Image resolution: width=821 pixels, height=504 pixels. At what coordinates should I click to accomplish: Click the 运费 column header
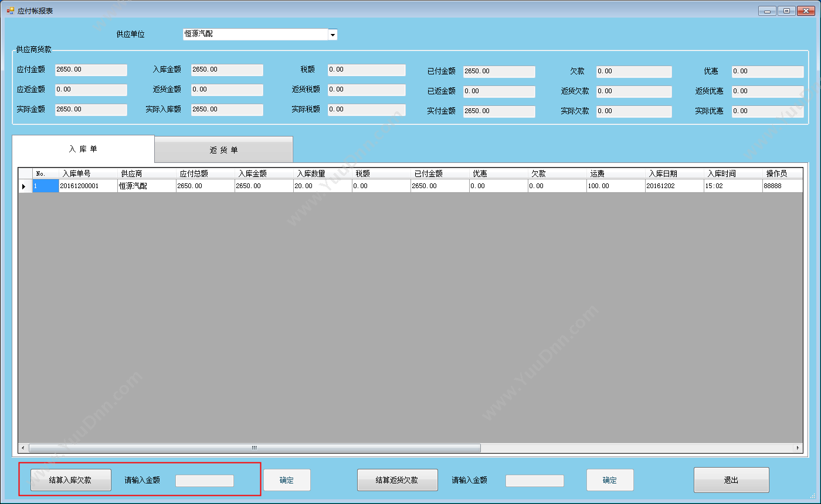pyautogui.click(x=616, y=174)
